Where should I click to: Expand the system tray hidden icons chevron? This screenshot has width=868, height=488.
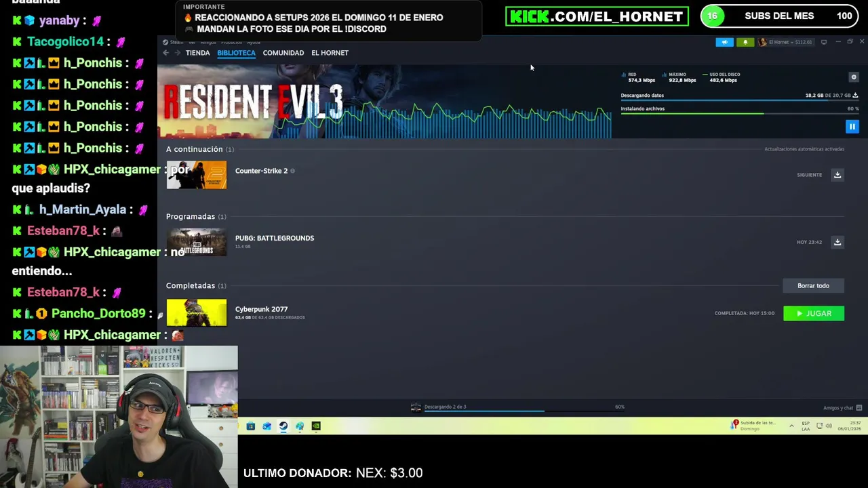pyautogui.click(x=791, y=426)
